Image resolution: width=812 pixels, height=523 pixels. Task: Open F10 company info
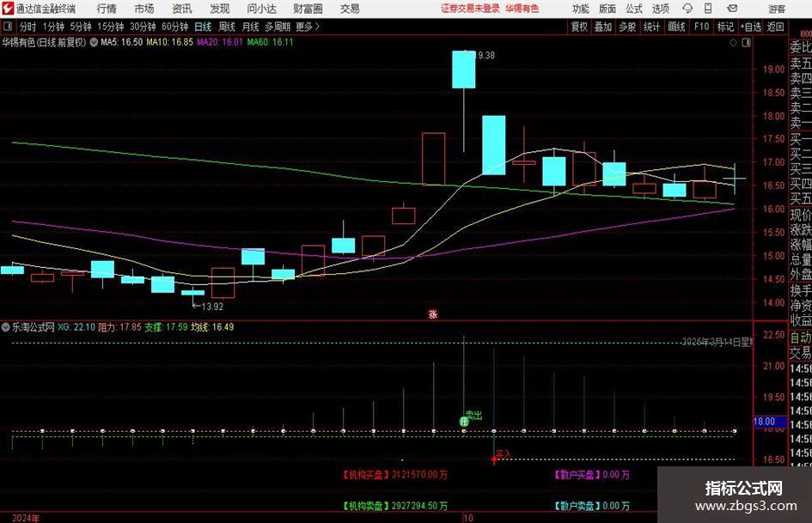(702, 27)
